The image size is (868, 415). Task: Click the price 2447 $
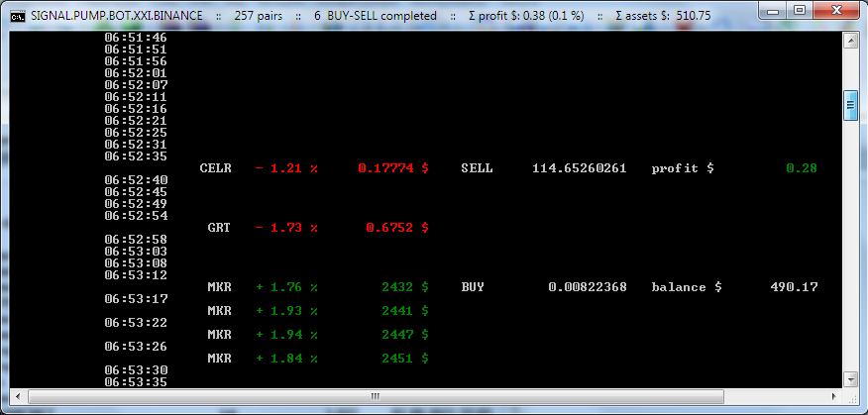(x=405, y=335)
